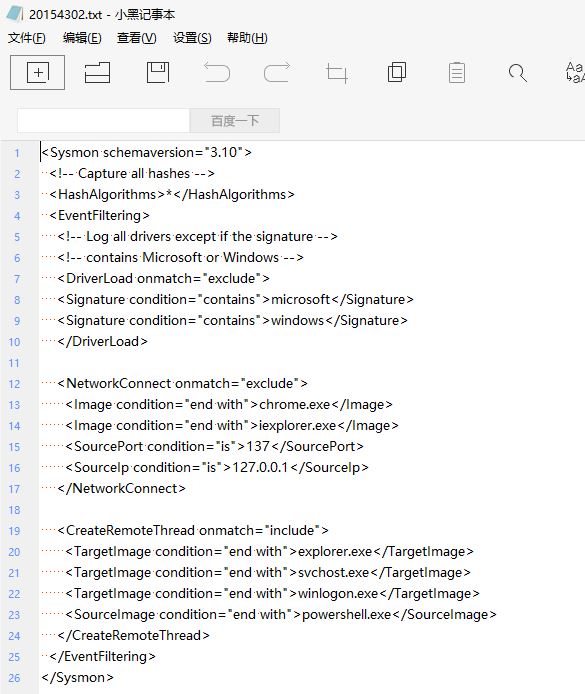Open the 设置(S) menu
Screen dimensions: 585x694
[192, 38]
